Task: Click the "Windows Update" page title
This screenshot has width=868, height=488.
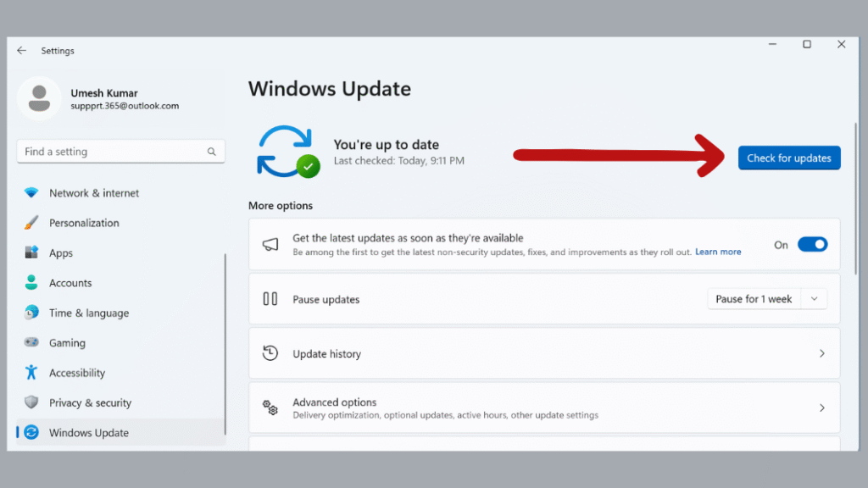Action: click(330, 89)
